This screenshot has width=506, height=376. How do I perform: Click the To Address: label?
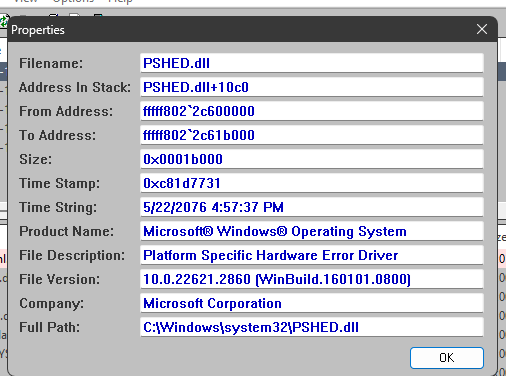57,135
